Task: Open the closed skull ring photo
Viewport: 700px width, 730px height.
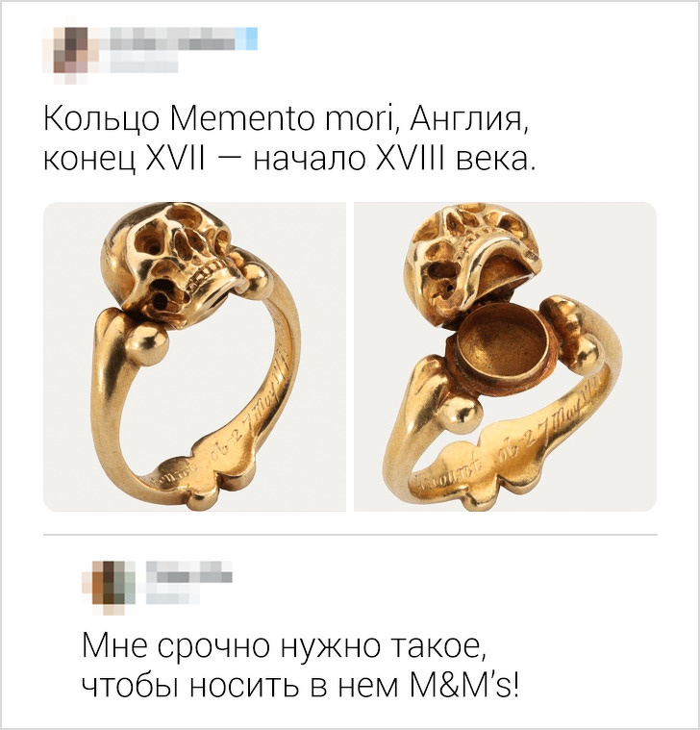Action: click(x=194, y=357)
